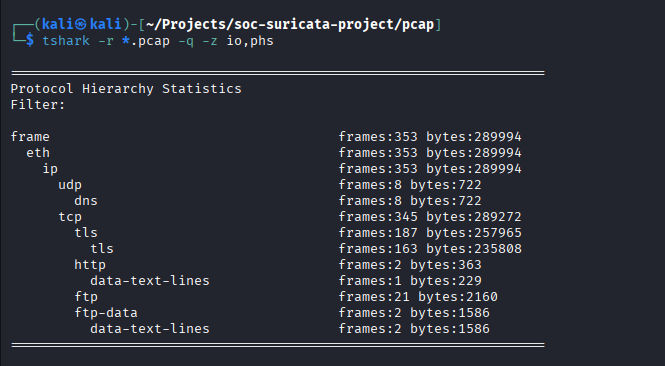Click the nested 'tls' row with 163 frames
The width and height of the screenshot is (665, 366).
pyautogui.click(x=102, y=249)
